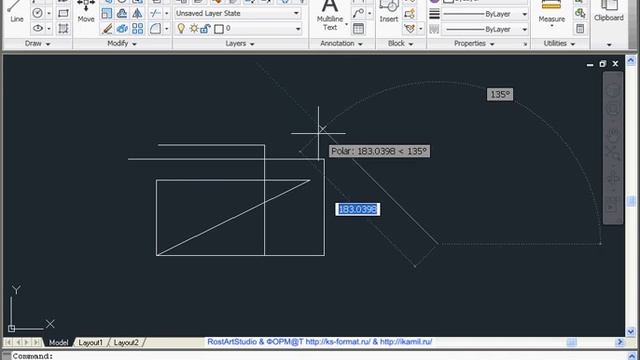Select the Erase tool
The image size is (640, 360).
[x=107, y=29]
